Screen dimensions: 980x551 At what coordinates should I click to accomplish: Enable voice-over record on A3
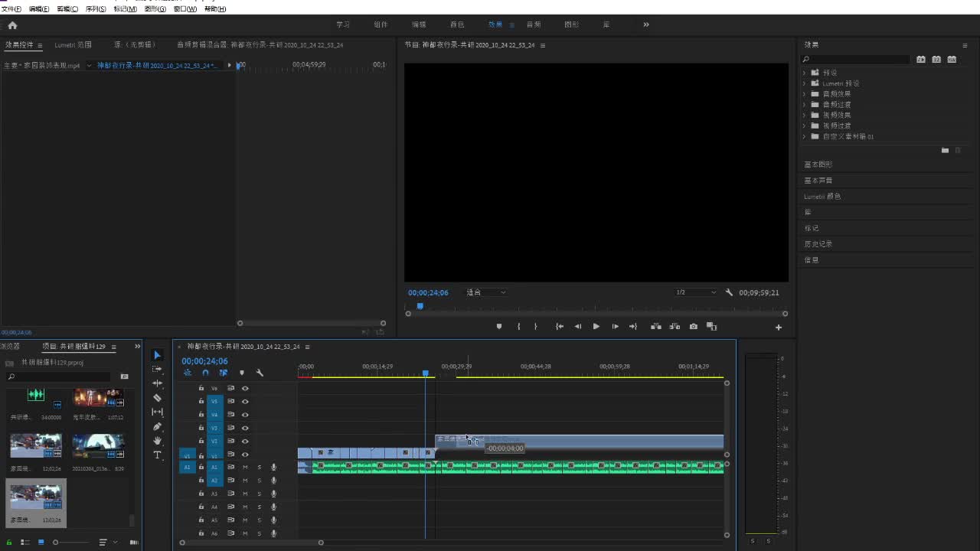click(273, 494)
